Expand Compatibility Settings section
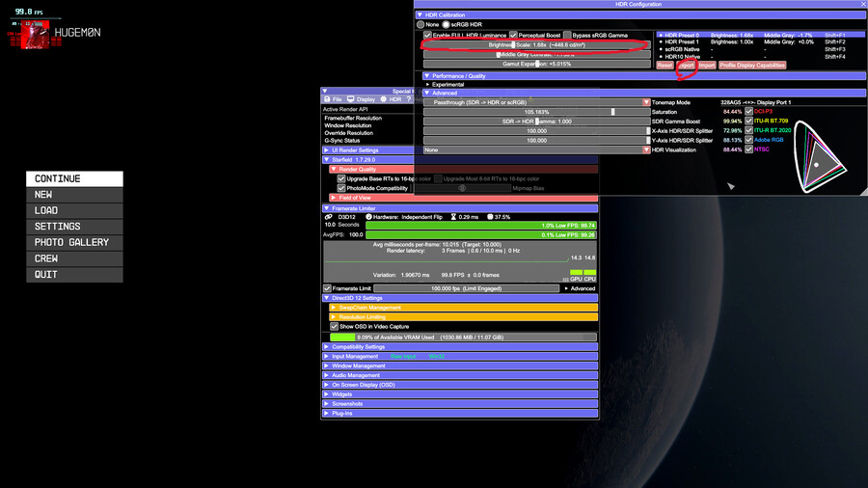The image size is (868, 488). click(x=460, y=347)
